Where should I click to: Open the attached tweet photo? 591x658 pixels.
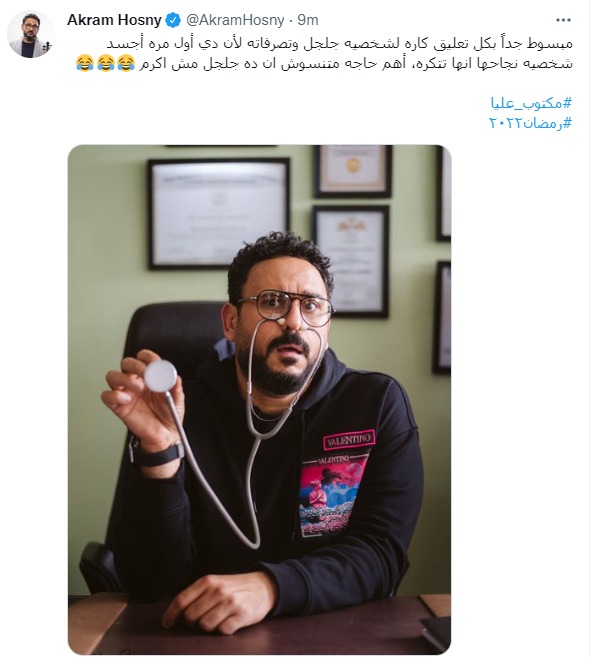259,400
